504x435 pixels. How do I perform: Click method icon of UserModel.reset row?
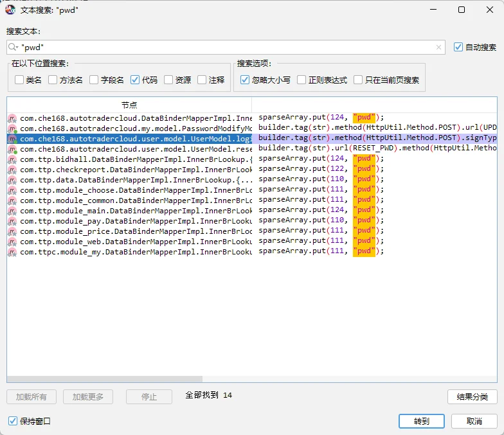[12, 149]
